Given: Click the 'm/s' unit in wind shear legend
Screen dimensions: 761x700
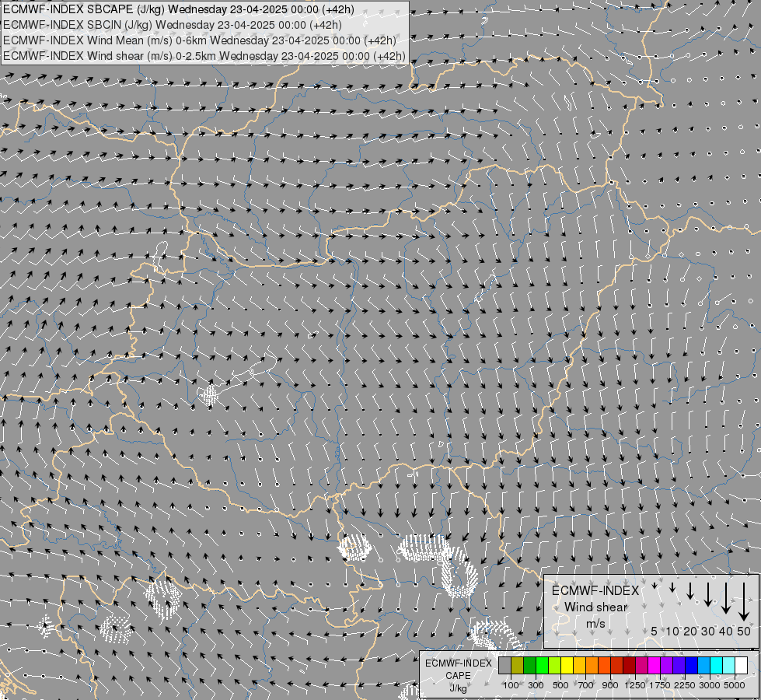Looking at the screenshot, I should pyautogui.click(x=595, y=624).
